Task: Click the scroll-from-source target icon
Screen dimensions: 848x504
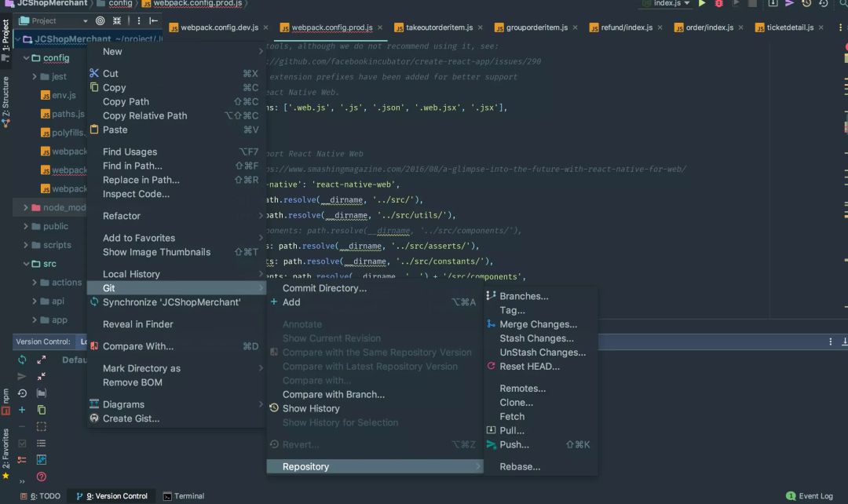Action: coord(100,20)
